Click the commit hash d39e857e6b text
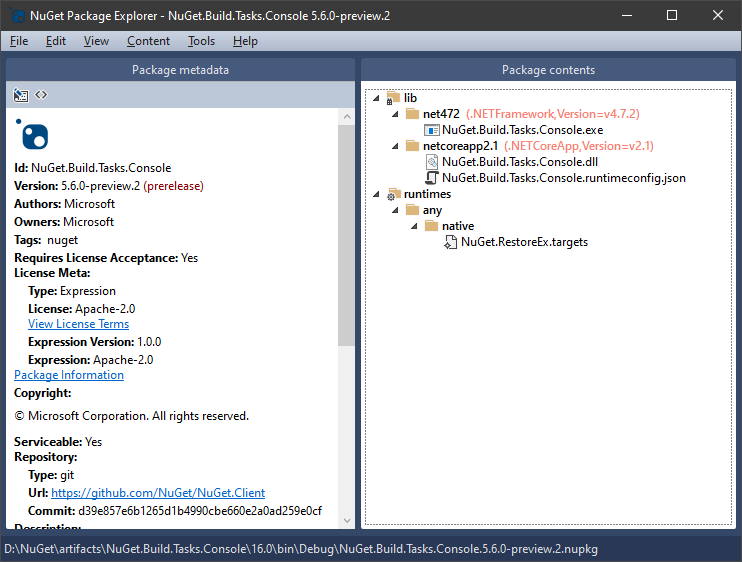 200,511
